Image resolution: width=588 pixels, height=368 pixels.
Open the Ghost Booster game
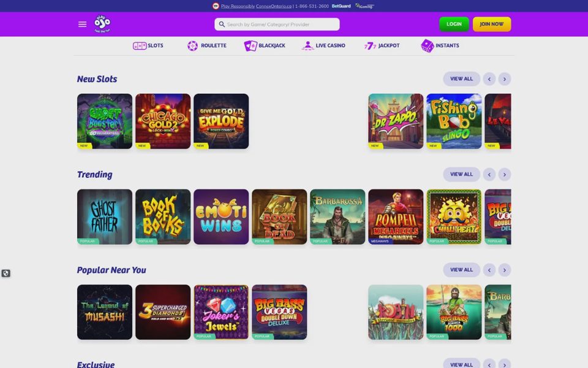click(x=105, y=121)
